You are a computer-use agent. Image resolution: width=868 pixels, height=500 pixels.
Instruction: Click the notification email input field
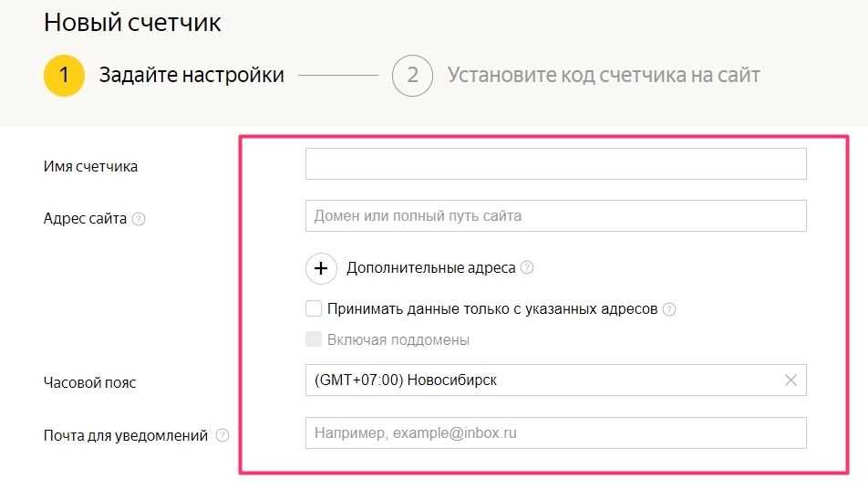tap(556, 433)
